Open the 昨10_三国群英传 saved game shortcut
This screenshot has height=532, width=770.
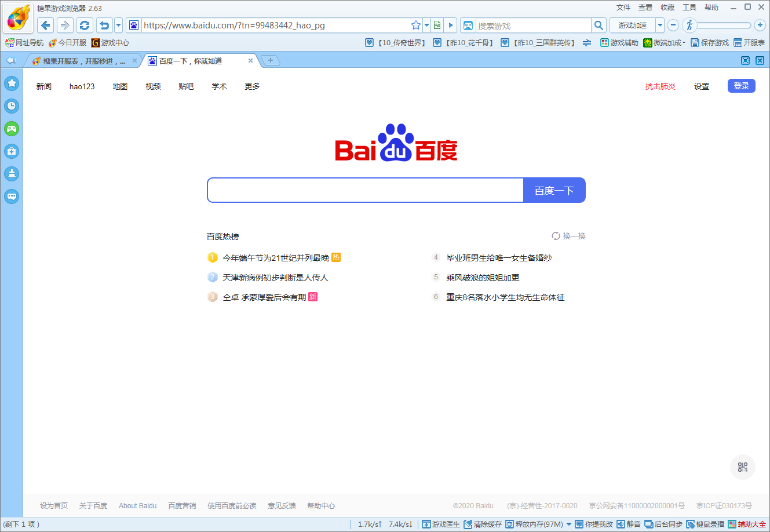[x=538, y=43]
